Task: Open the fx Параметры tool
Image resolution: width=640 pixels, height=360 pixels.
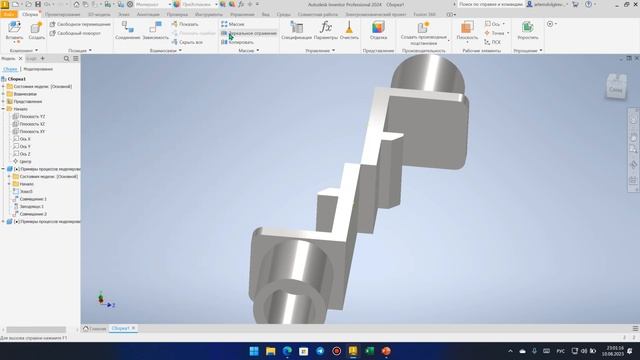Action: tap(326, 31)
